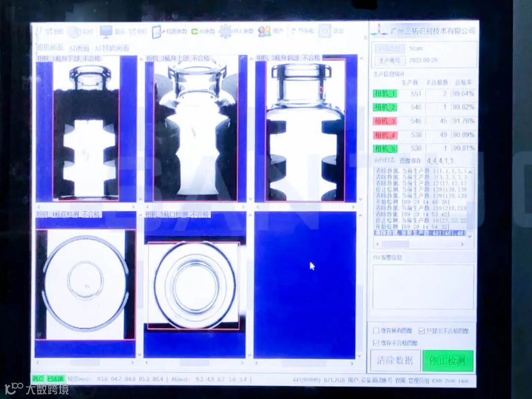
Task: Click the 2022-09-29 batch number value
Action: click(x=423, y=61)
